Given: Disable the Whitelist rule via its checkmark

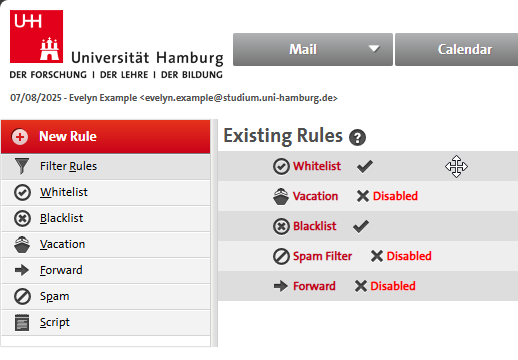Looking at the screenshot, I should (365, 166).
